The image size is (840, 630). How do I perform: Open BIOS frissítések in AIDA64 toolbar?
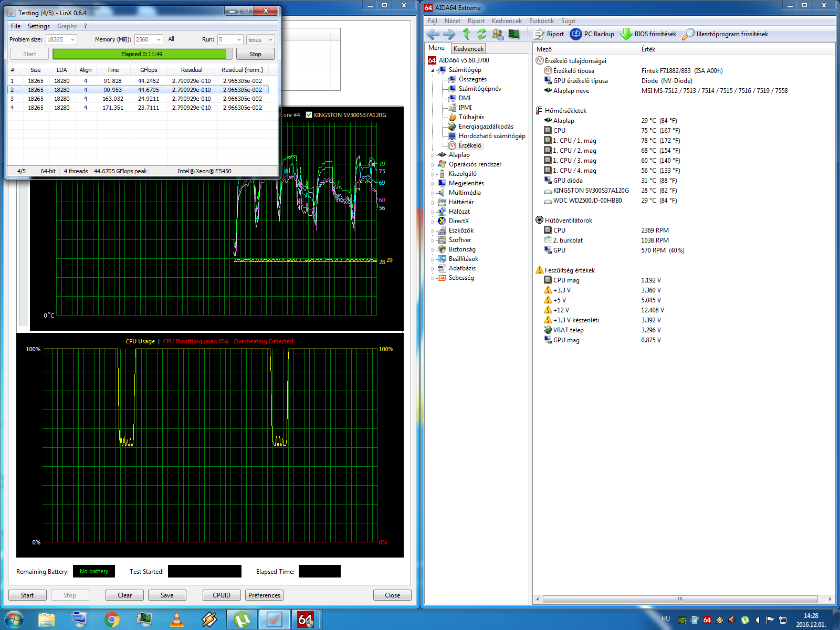click(x=648, y=34)
